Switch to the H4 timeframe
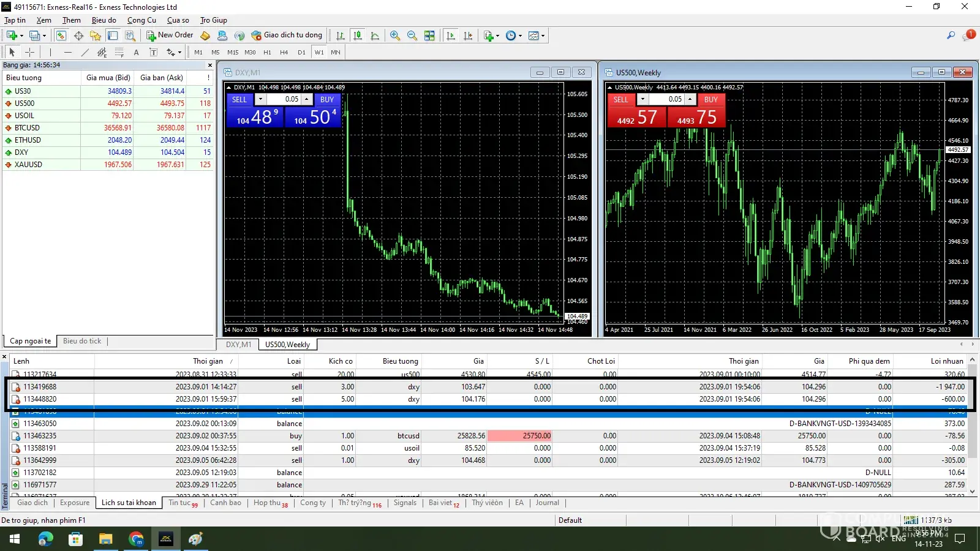The image size is (980, 551). click(x=284, y=53)
